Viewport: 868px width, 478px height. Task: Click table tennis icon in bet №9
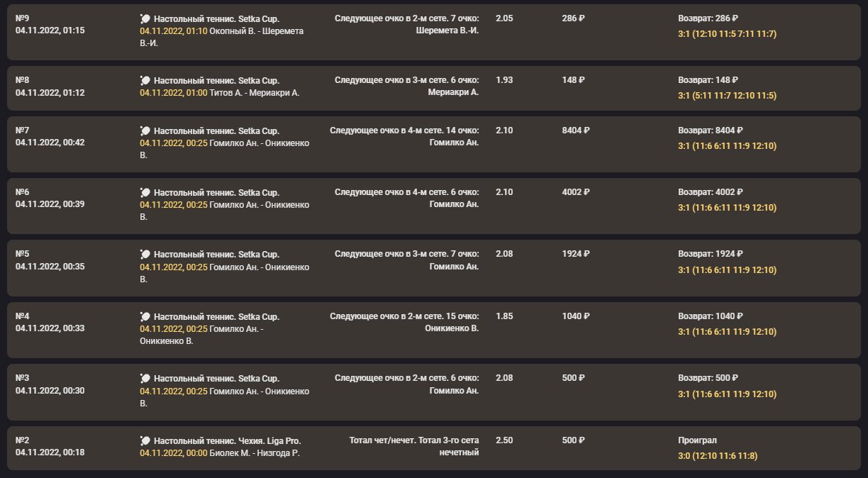(145, 18)
